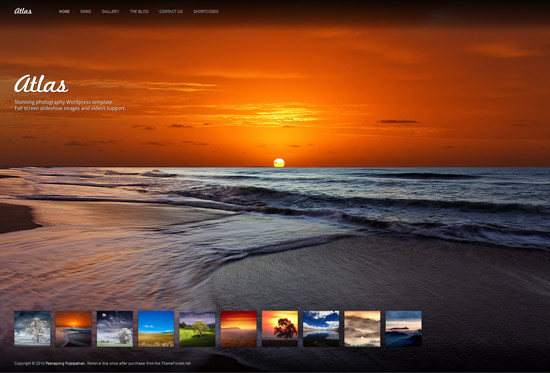Choose the misty beige mountains thumbnail
The image size is (550, 373).
coord(362,329)
